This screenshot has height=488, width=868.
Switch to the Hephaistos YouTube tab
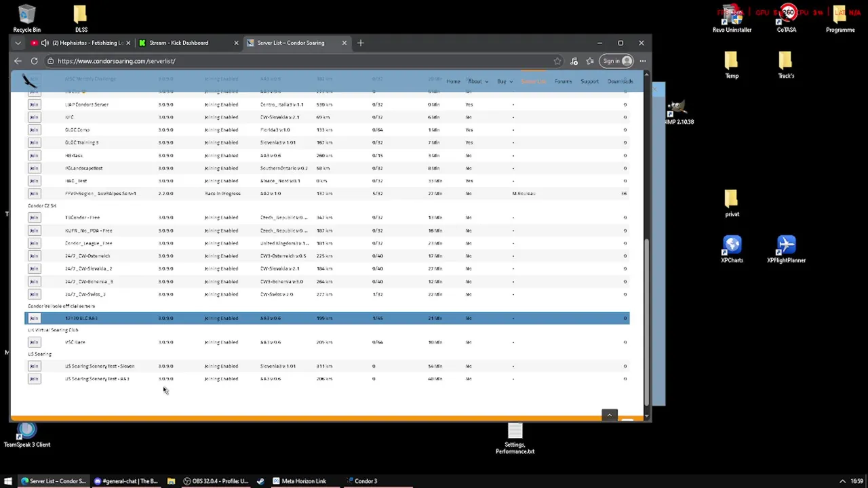80,43
